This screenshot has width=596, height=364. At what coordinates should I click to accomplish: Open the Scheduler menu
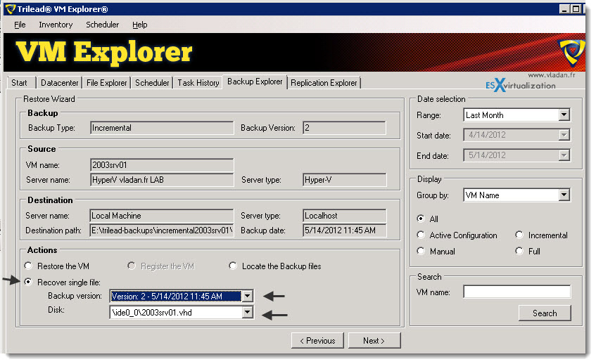(x=102, y=25)
